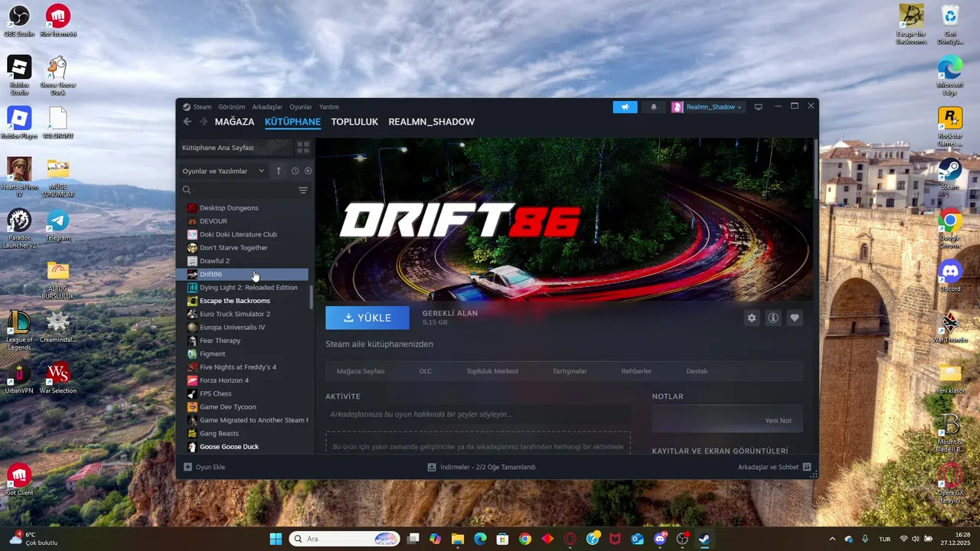Switch to TOPLULUK tab
Screen dimensions: 980x551
[x=354, y=122]
